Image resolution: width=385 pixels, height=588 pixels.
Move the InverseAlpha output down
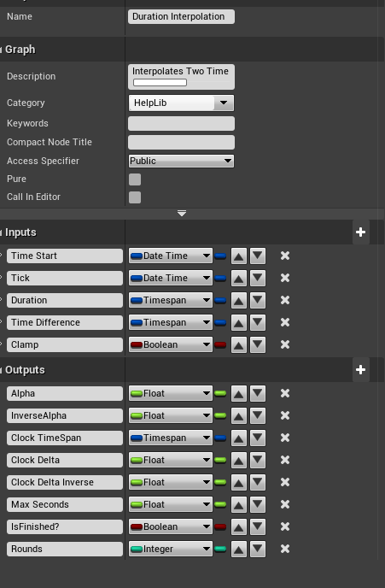click(258, 415)
